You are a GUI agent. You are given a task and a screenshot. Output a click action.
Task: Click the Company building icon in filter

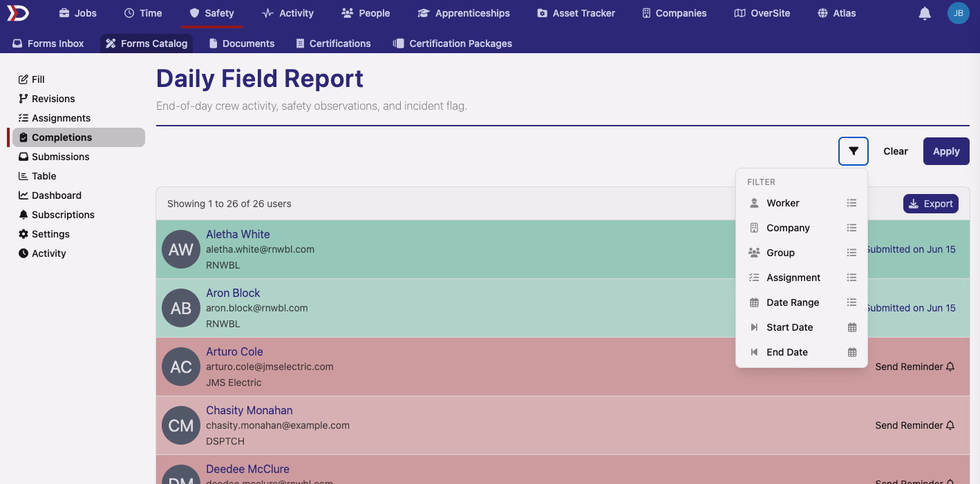[754, 228]
